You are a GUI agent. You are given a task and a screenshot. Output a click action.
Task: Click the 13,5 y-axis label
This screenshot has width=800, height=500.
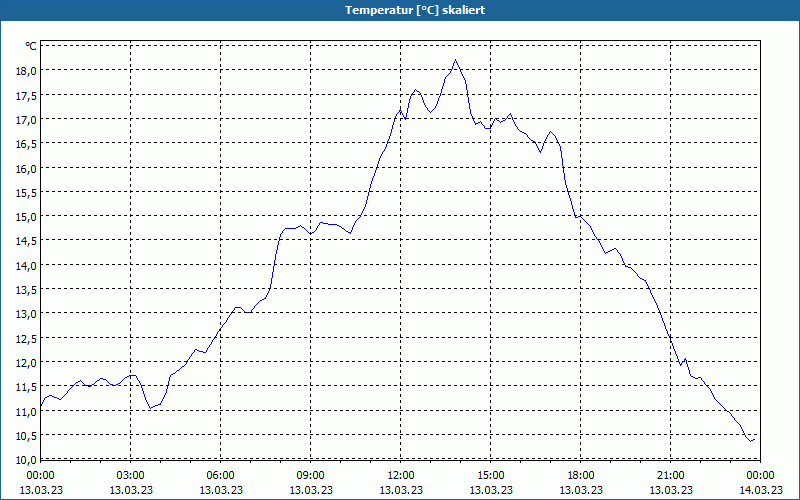pos(26,290)
